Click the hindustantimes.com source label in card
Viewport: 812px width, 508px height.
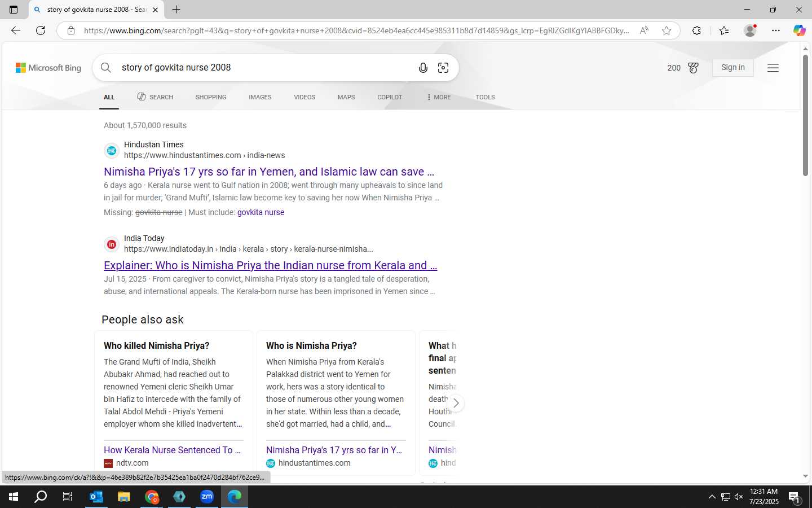tap(315, 463)
